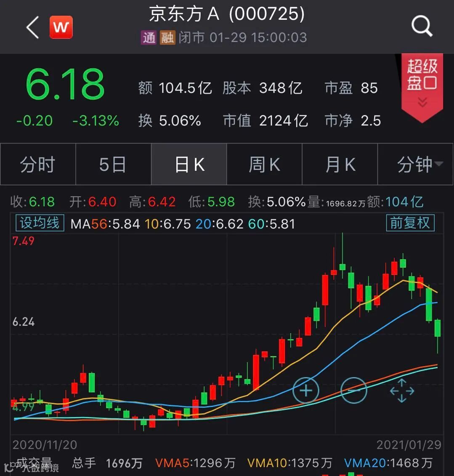This screenshot has height=476, width=454.
Task: Click the -3.13% change value
Action: coord(96,121)
